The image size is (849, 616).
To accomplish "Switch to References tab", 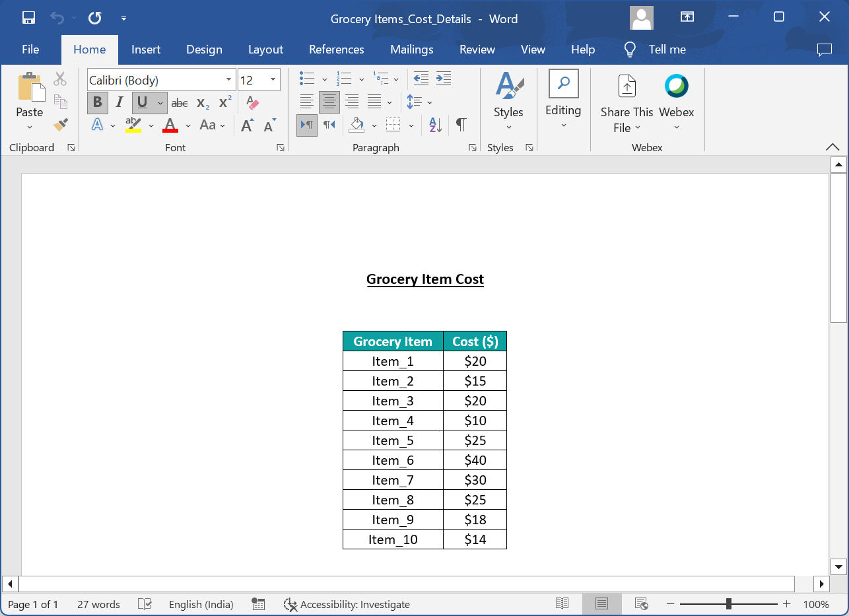I will pyautogui.click(x=337, y=50).
